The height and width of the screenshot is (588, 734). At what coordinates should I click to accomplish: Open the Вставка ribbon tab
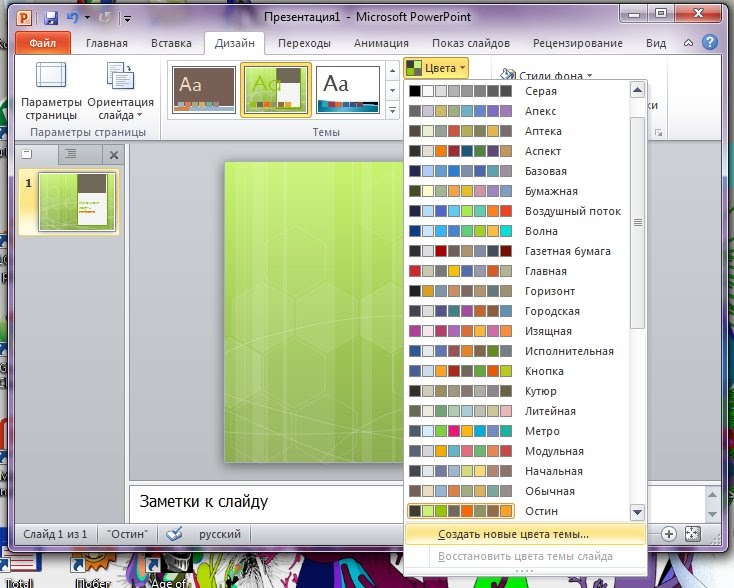[x=171, y=43]
